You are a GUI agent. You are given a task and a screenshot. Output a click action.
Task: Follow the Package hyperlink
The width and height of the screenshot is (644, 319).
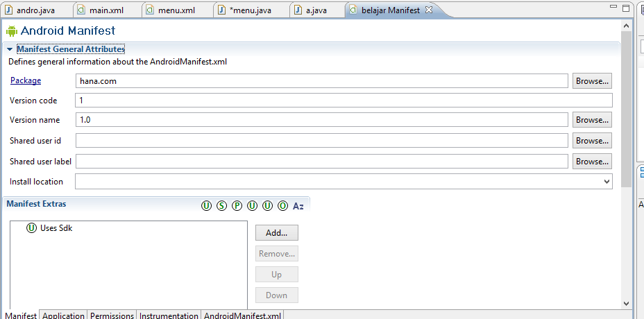point(26,80)
